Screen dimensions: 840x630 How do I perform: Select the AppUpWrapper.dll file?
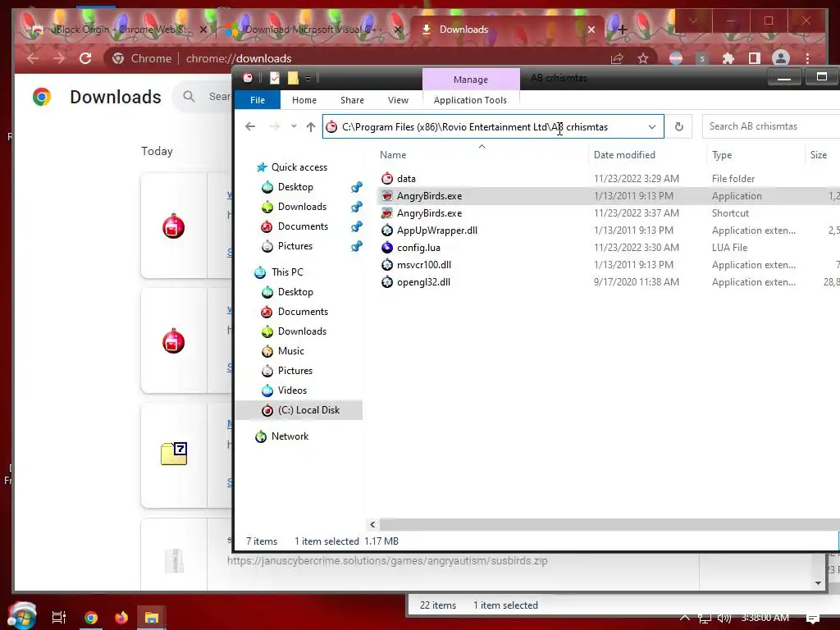click(x=436, y=231)
